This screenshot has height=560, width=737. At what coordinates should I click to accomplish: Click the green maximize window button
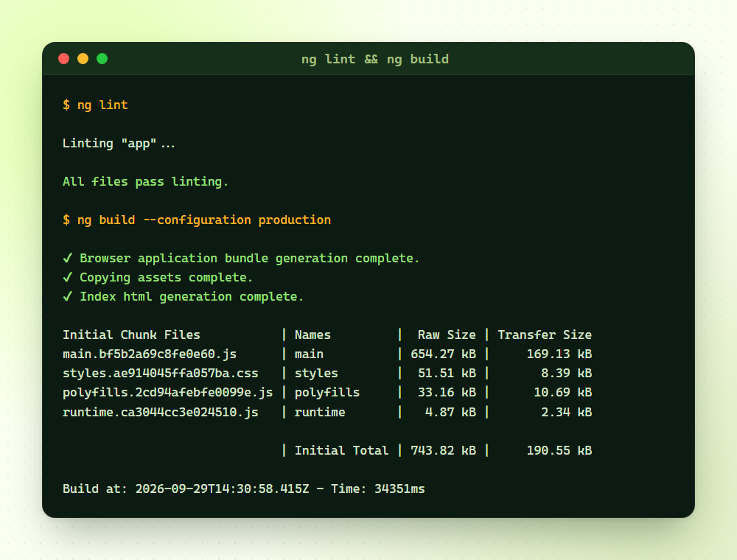pyautogui.click(x=102, y=59)
